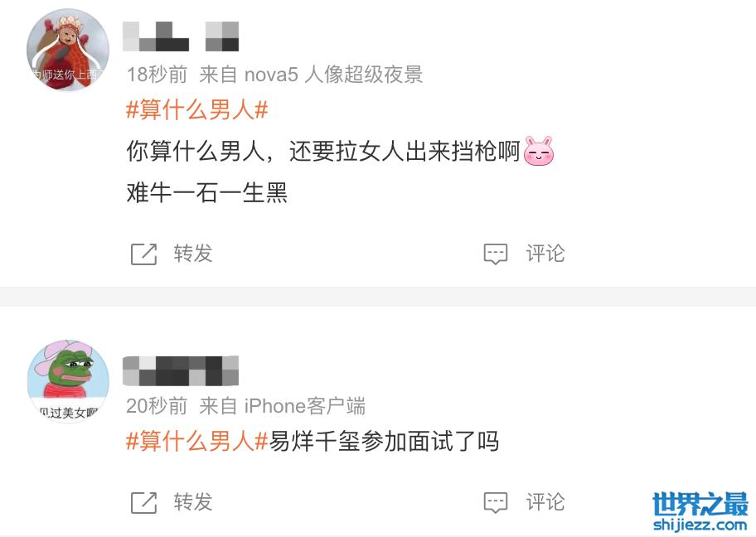Click the 20秒前 timestamp
Screen dimensions: 756x537
[157, 406]
